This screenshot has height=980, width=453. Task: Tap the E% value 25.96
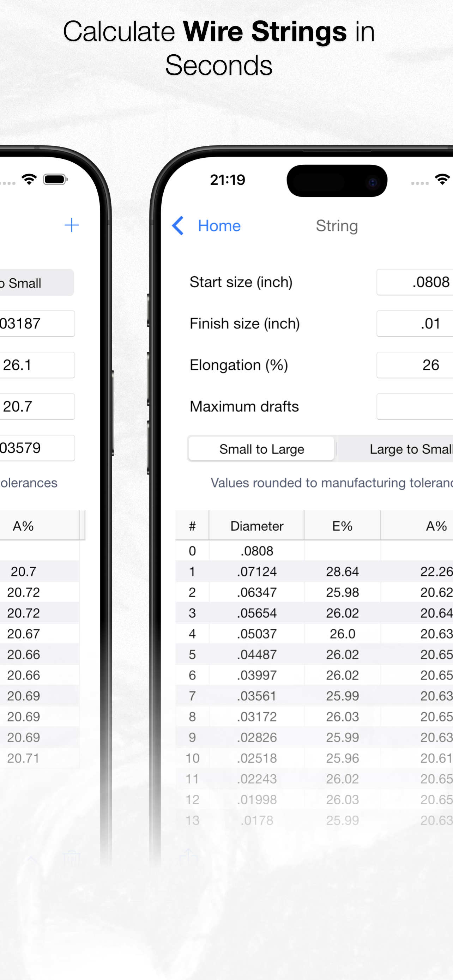(342, 758)
